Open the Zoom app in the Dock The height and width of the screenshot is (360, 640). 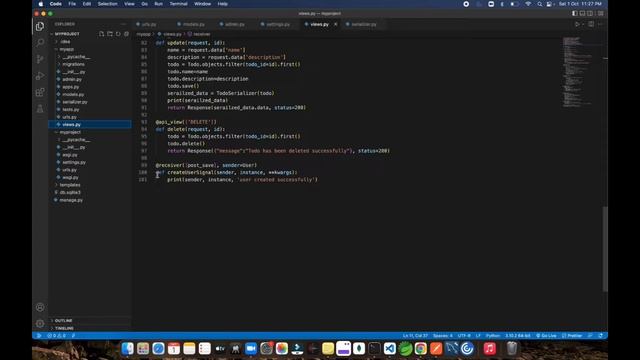pos(251,349)
